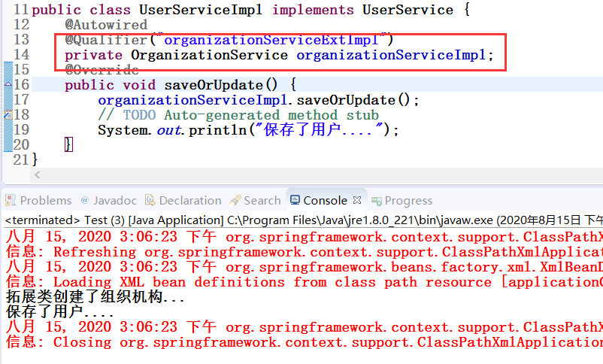Viewport: 603px width, 364px height.
Task: Click organizationServiceImpl field name on line 14
Action: click(391, 55)
